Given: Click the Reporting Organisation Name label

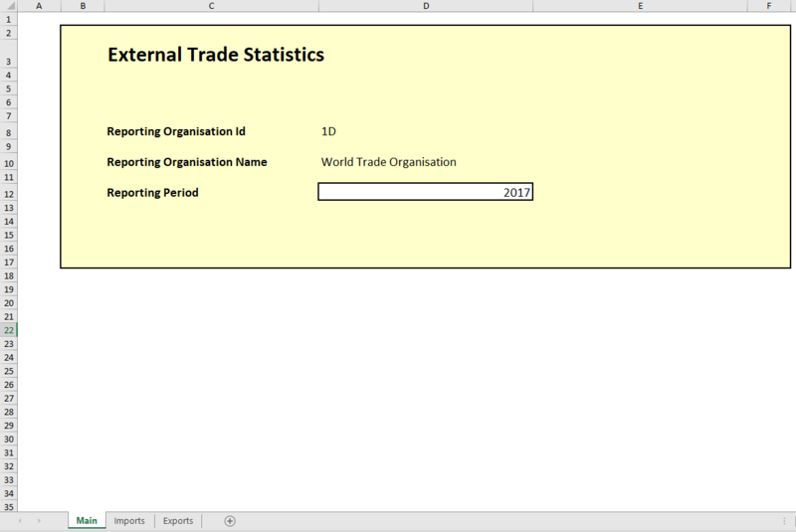Looking at the screenshot, I should (x=187, y=162).
